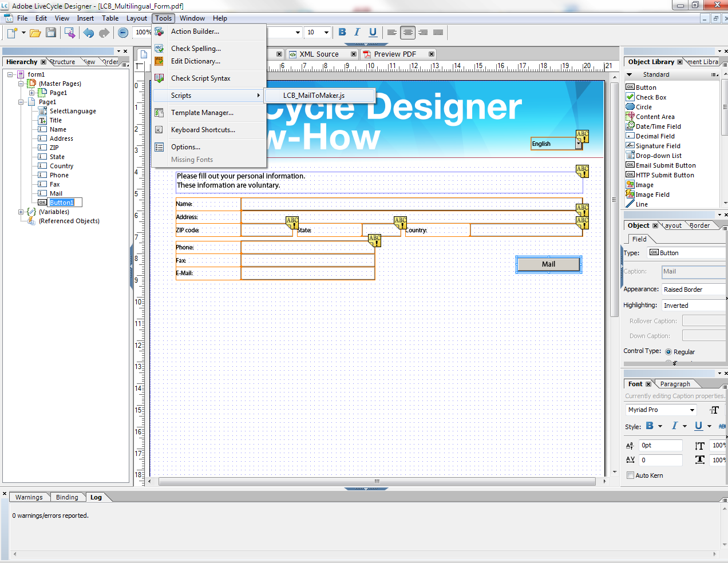Toggle Italic in main toolbar

coord(357,32)
